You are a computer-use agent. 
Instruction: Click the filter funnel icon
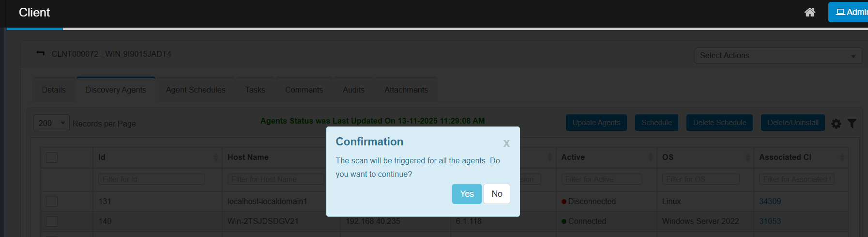click(852, 124)
